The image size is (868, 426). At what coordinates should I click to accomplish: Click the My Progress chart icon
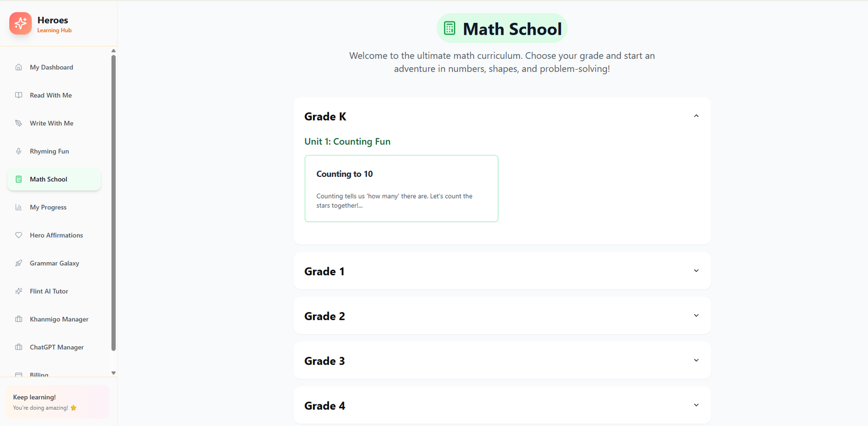(x=18, y=207)
